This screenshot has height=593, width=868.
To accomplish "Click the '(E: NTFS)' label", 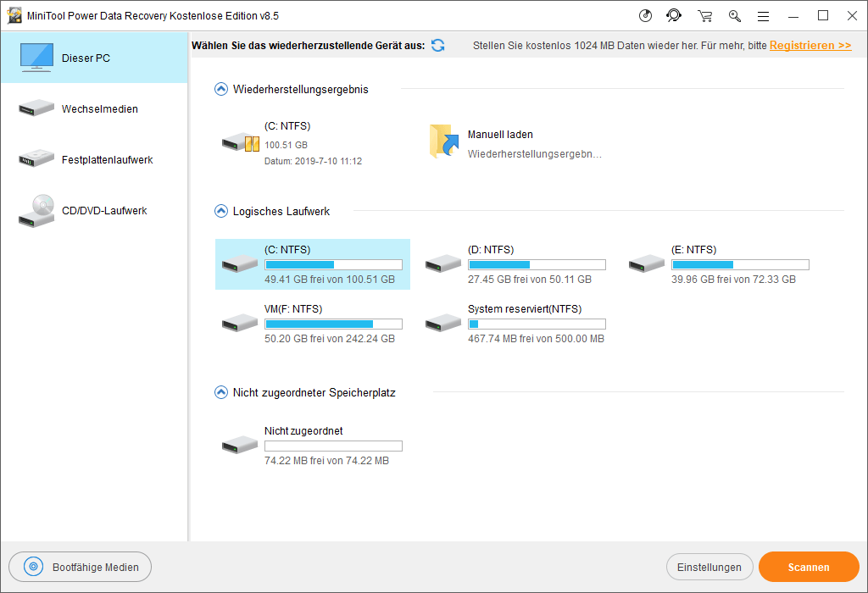I will pos(693,249).
